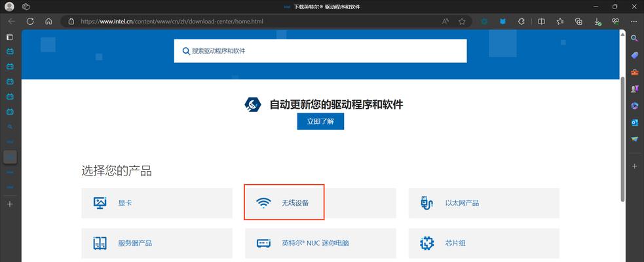Click the server rack icon on 服务器产品
Viewport: 644px width, 262px height.
(x=100, y=243)
